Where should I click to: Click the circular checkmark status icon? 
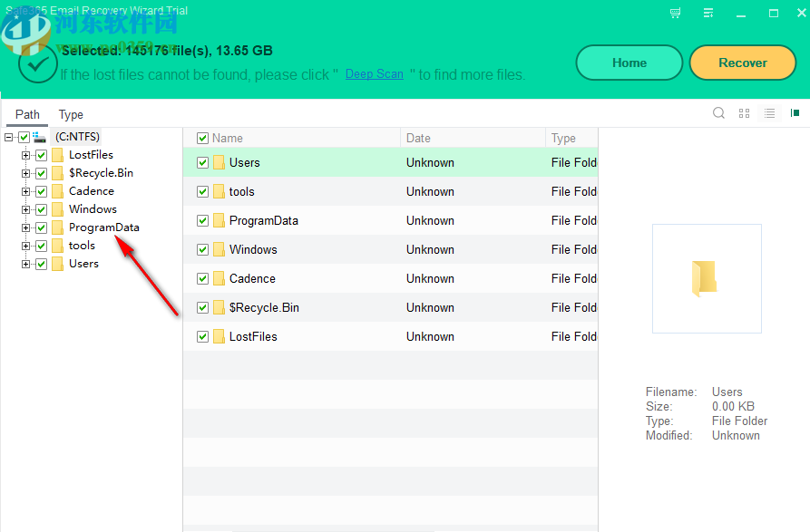[x=38, y=63]
